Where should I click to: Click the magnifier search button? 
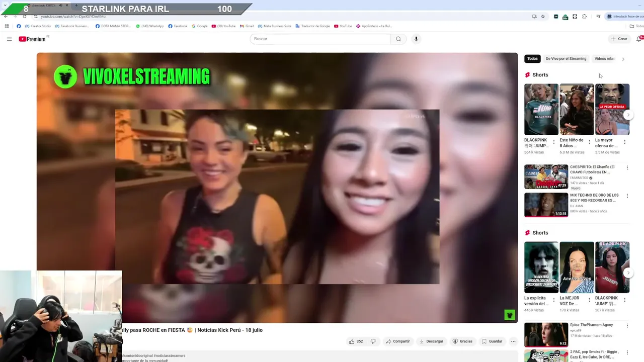(398, 39)
